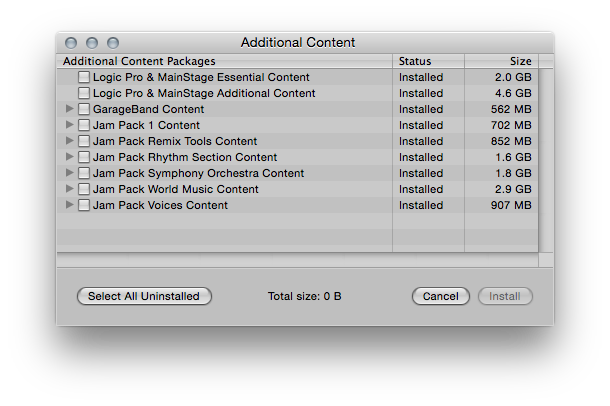The height and width of the screenshot is (406, 610).
Task: Click the Select All Uninstalled button
Action: (x=144, y=296)
